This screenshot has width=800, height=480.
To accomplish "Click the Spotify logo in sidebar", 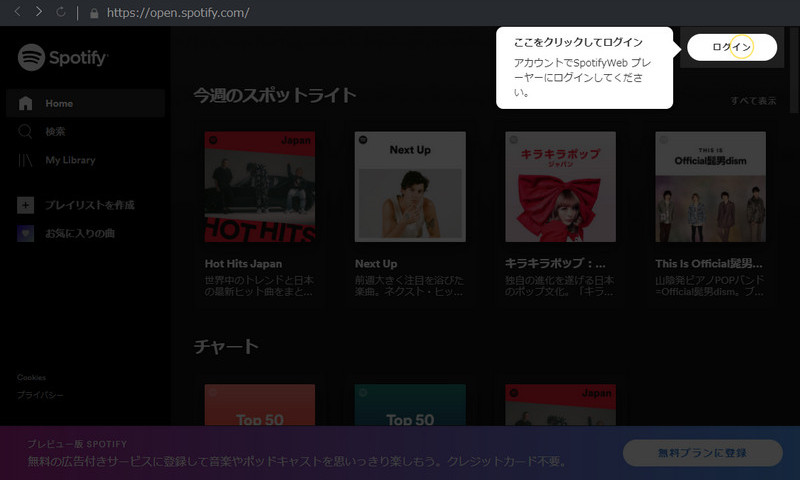I will (x=63, y=57).
